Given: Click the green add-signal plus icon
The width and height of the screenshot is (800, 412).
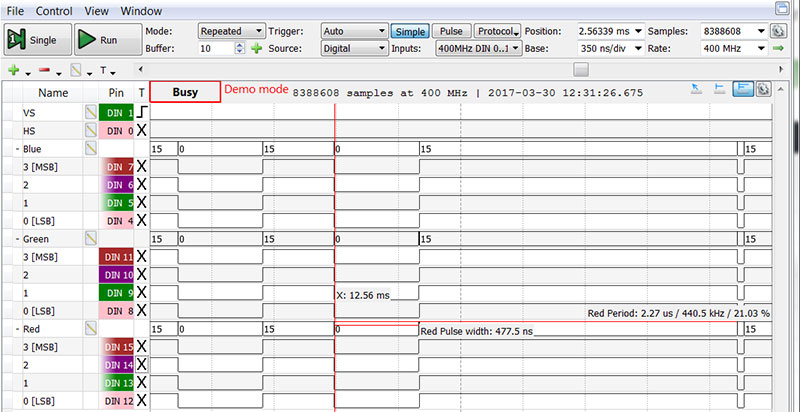Looking at the screenshot, I should [x=13, y=71].
